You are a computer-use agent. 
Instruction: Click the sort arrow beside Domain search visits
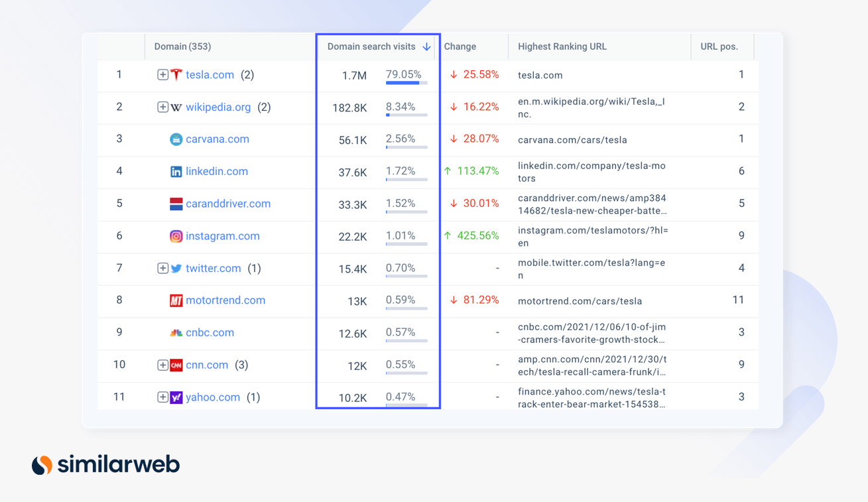point(426,47)
